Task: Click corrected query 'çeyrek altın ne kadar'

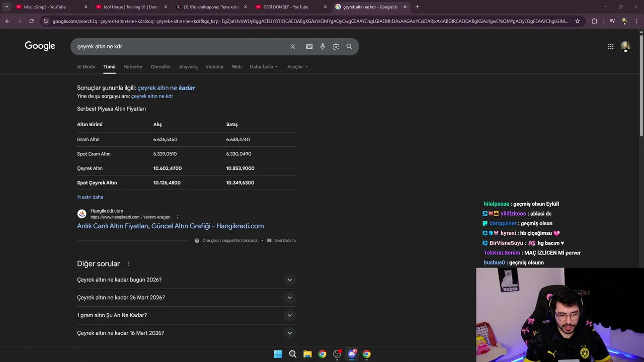Action: point(166,87)
